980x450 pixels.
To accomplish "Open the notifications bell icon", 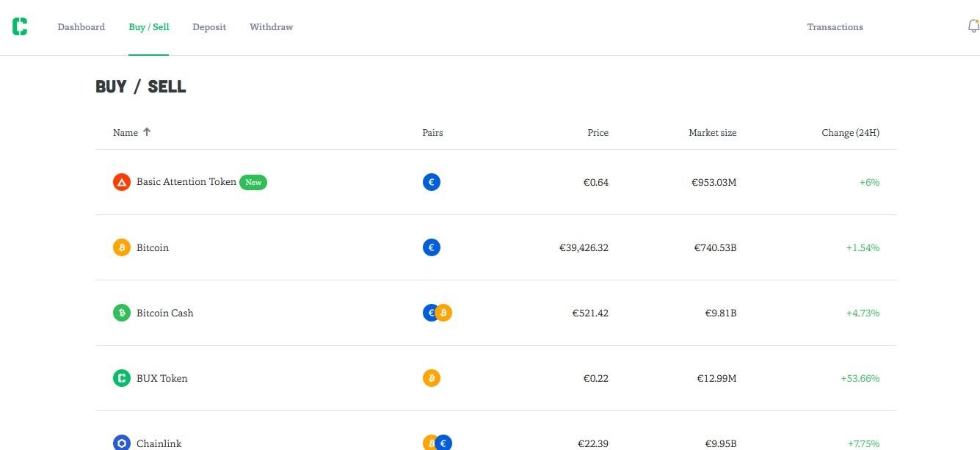I will click(973, 26).
